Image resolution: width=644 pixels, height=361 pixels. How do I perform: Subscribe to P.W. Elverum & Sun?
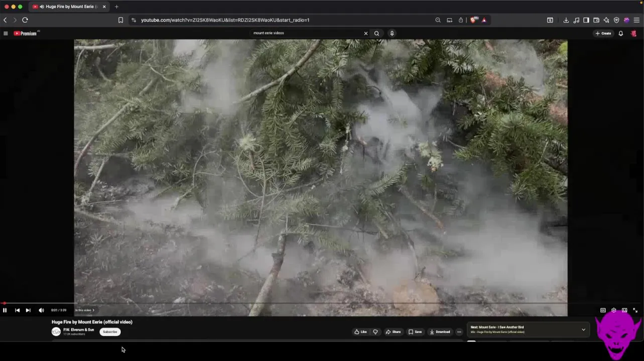pos(110,332)
